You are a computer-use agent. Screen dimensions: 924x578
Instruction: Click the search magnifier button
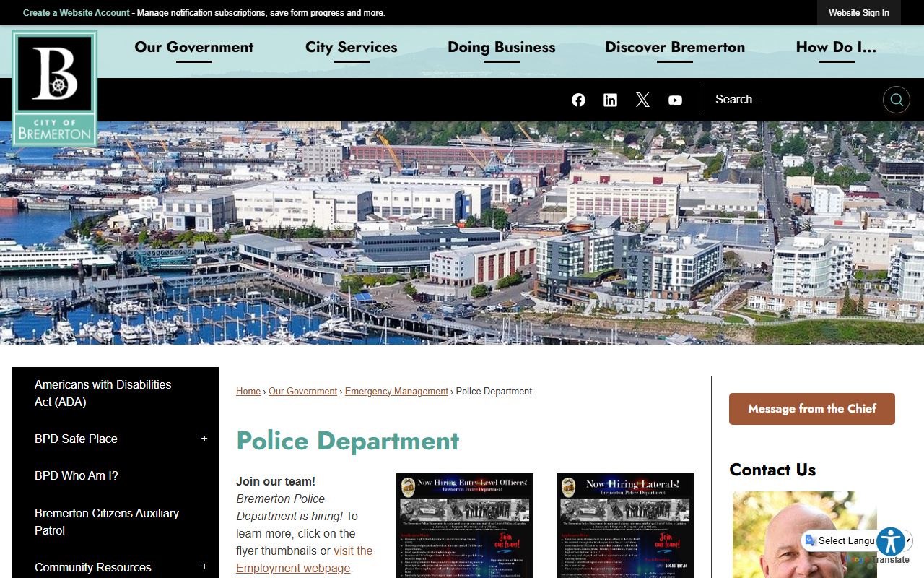896,100
